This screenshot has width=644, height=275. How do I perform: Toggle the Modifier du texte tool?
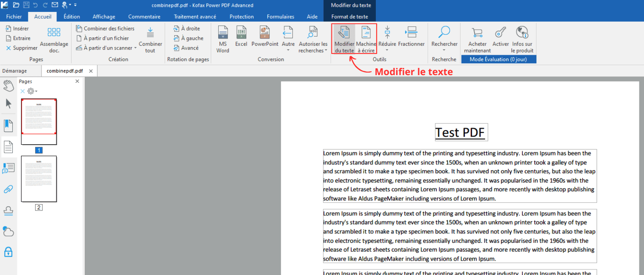point(344,40)
